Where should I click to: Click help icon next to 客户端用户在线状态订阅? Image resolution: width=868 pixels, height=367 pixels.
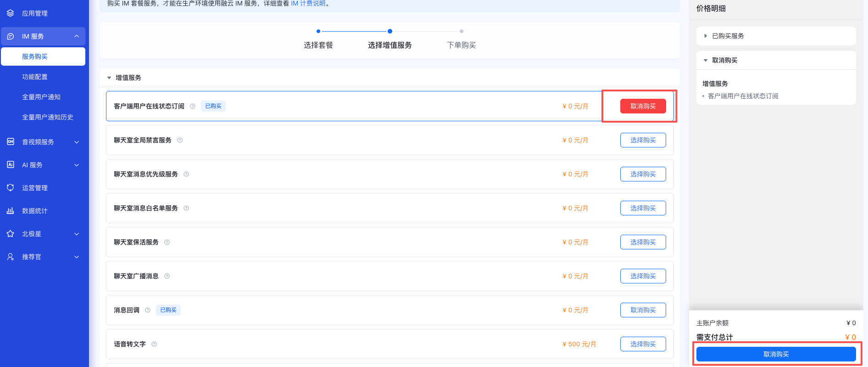193,106
